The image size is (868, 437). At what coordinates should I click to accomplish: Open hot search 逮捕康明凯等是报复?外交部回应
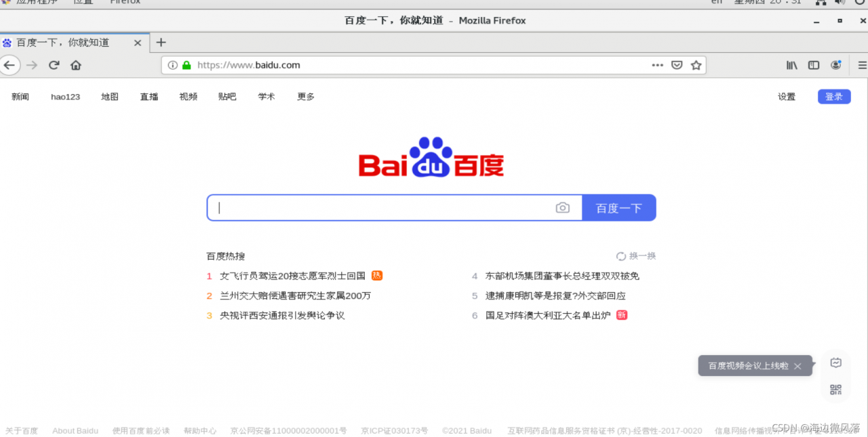point(555,295)
